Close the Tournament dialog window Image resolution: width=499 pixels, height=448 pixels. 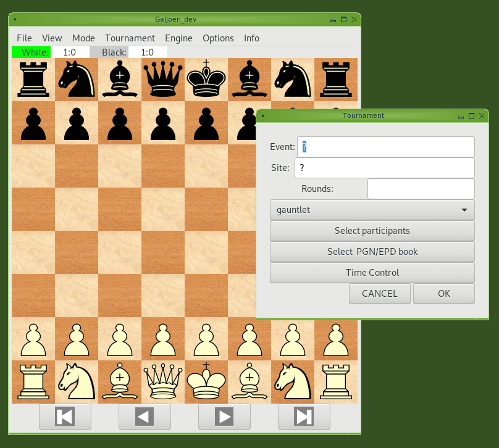482,116
